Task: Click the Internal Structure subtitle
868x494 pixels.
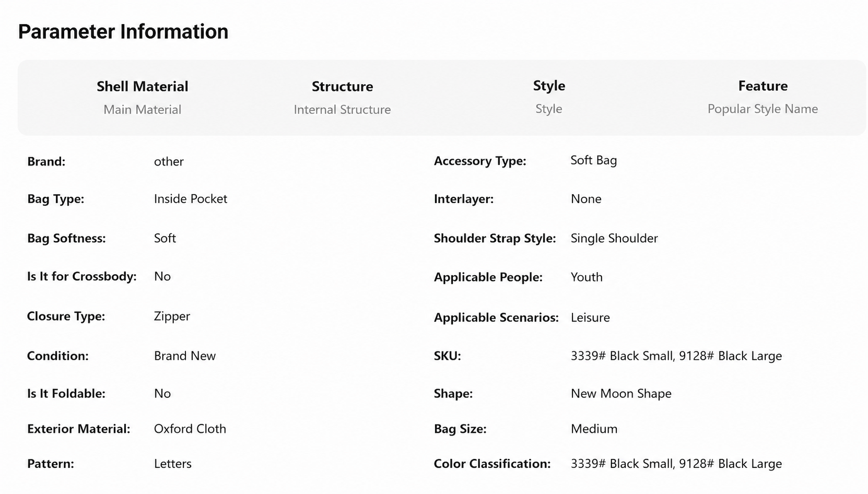Action: click(342, 110)
